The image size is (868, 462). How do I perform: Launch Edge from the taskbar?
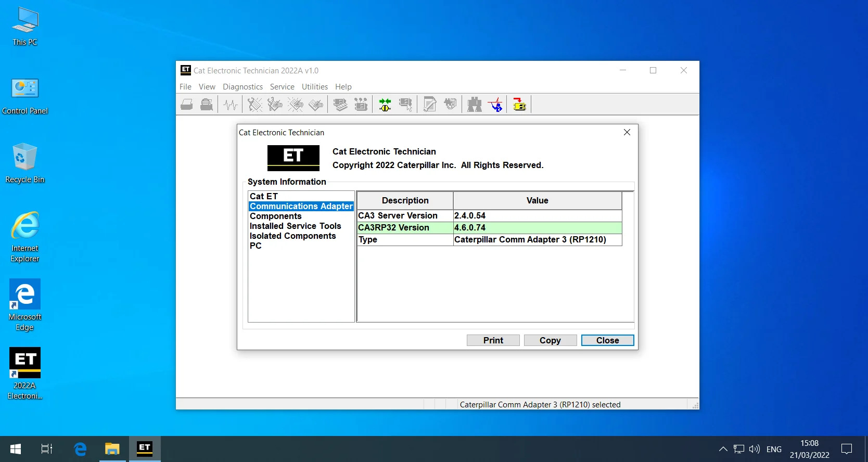pos(80,449)
